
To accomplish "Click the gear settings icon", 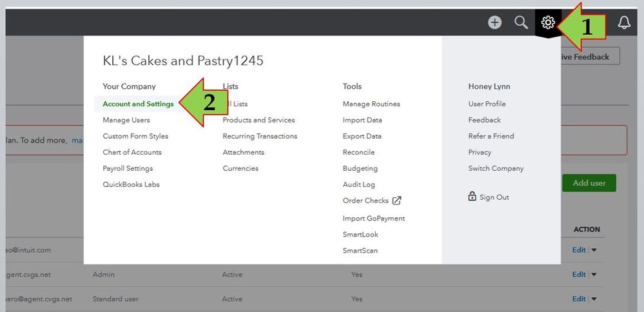I will coord(548,23).
